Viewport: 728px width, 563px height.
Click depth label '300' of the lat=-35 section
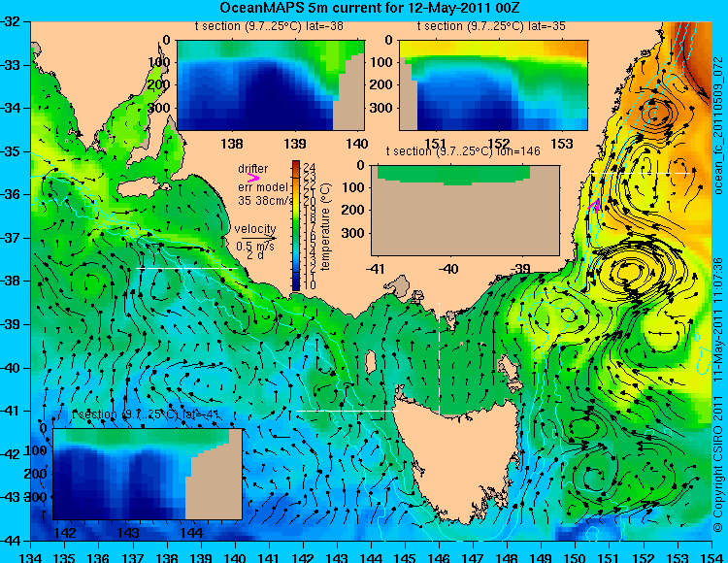[x=382, y=108]
